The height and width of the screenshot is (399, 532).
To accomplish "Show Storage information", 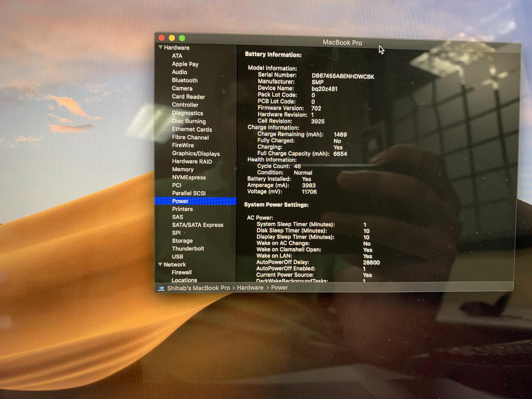I will [182, 241].
